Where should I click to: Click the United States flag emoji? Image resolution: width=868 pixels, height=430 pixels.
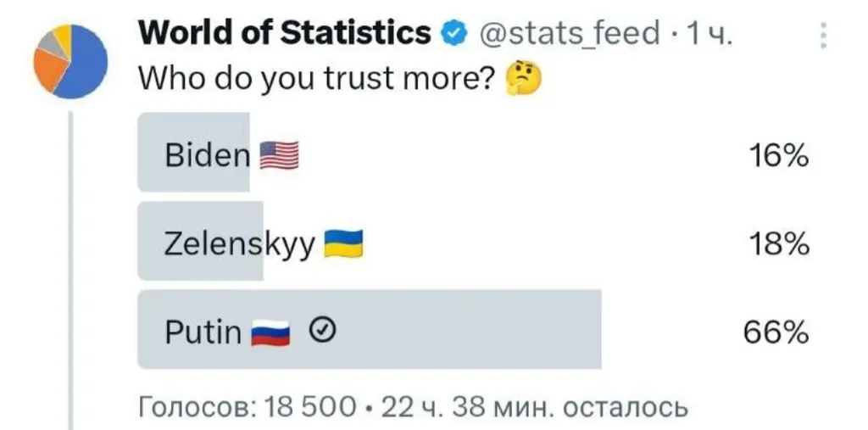click(x=280, y=155)
